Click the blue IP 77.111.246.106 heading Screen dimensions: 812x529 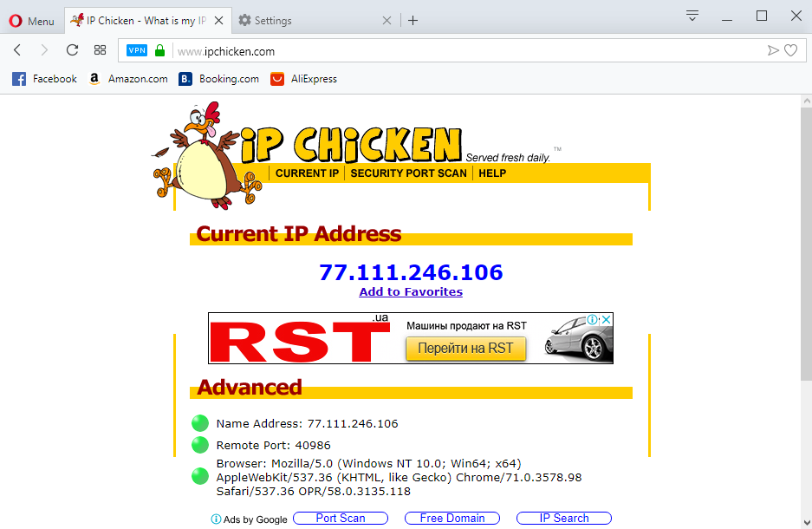pyautogui.click(x=411, y=272)
